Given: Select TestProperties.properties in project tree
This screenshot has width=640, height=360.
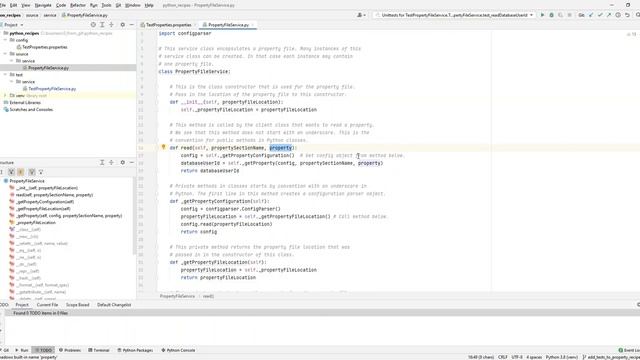Looking at the screenshot, I should pyautogui.click(x=44, y=47).
